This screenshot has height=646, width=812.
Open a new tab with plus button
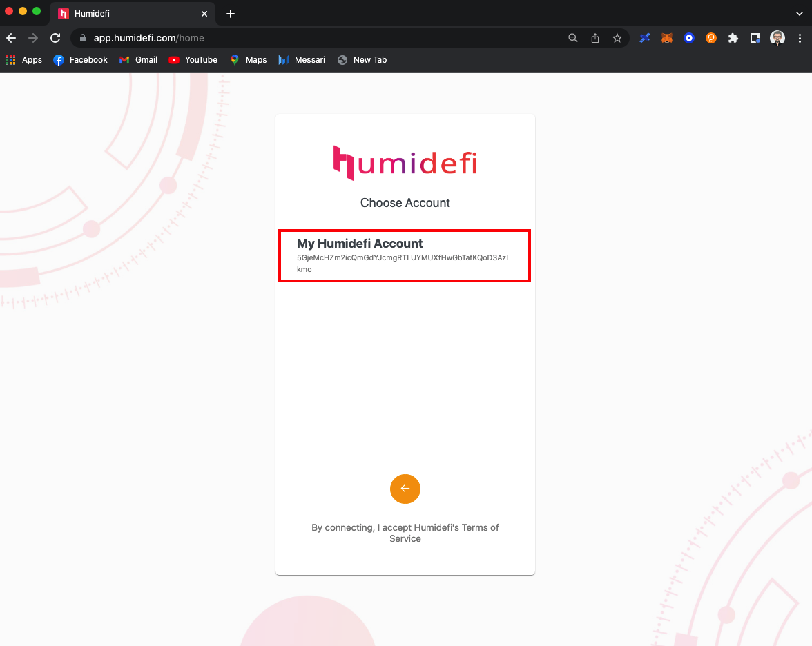(231, 14)
